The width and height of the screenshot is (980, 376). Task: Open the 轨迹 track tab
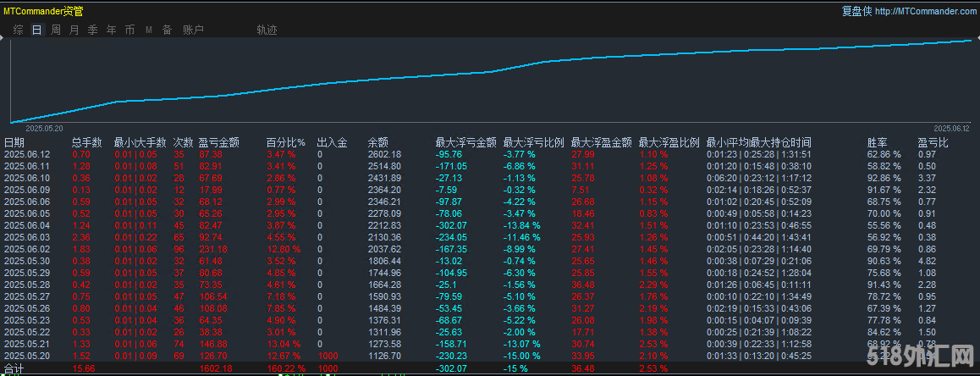[267, 30]
